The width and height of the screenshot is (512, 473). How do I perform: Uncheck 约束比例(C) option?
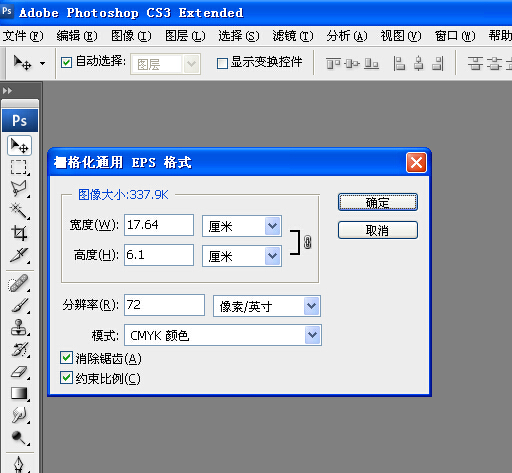[x=66, y=378]
